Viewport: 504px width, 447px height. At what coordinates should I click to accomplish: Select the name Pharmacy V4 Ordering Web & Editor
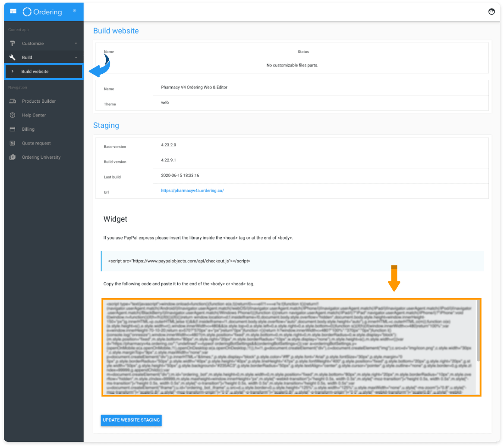(x=194, y=88)
